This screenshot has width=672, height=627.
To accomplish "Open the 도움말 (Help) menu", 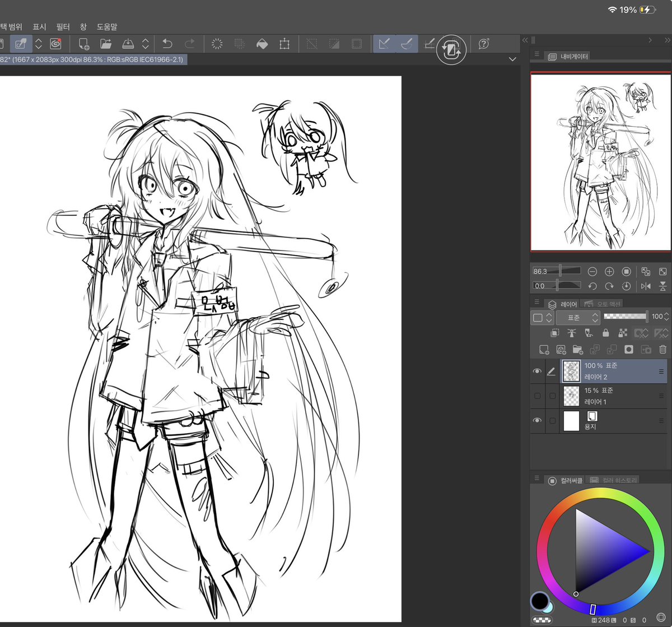I will coord(107,26).
